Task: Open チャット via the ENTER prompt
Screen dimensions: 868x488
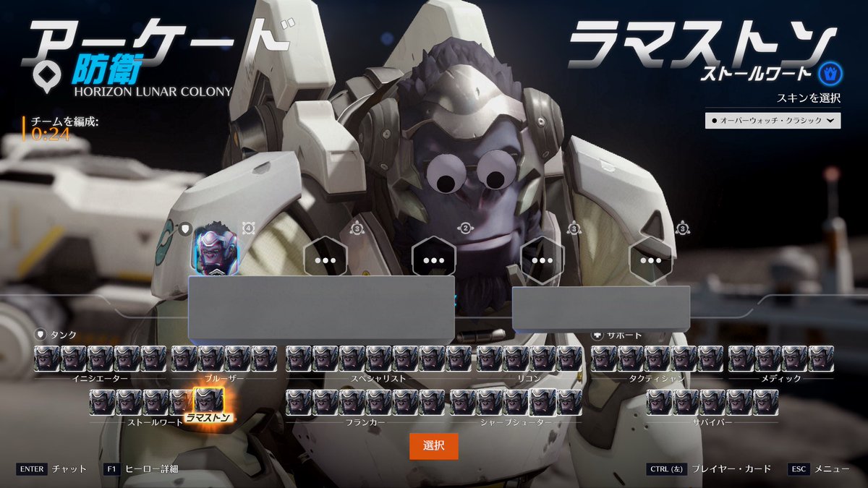Action: click(51, 469)
